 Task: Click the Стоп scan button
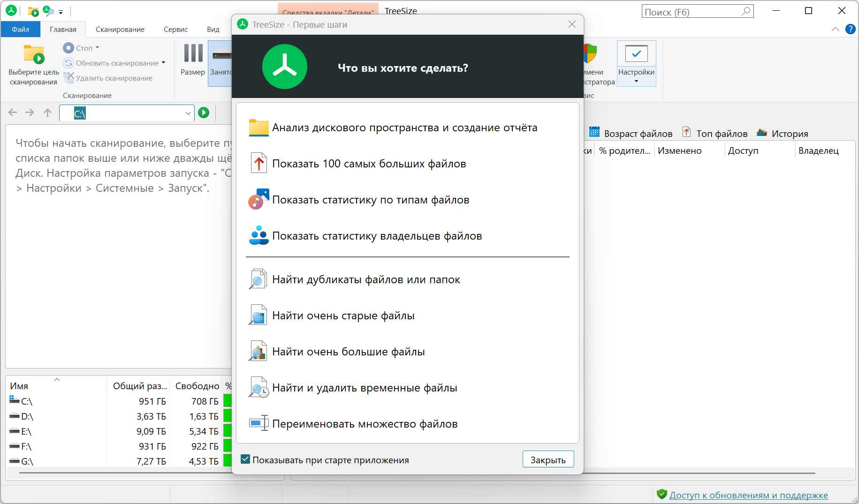pyautogui.click(x=78, y=48)
